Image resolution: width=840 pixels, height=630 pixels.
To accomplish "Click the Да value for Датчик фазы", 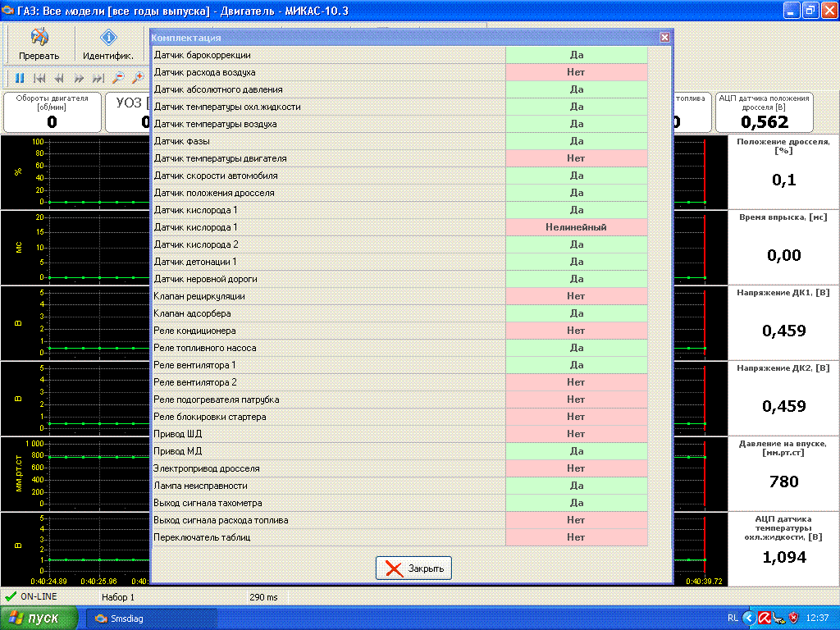I will [576, 141].
